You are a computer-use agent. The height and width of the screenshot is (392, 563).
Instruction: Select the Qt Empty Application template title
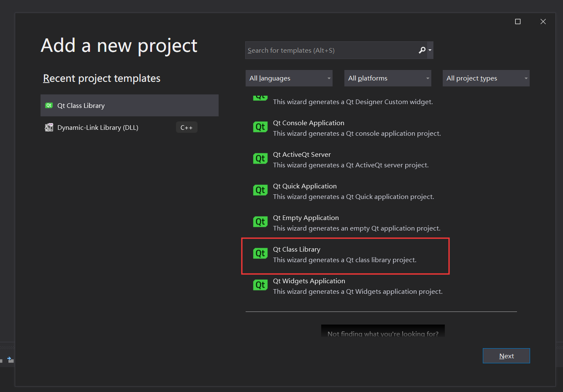point(306,217)
